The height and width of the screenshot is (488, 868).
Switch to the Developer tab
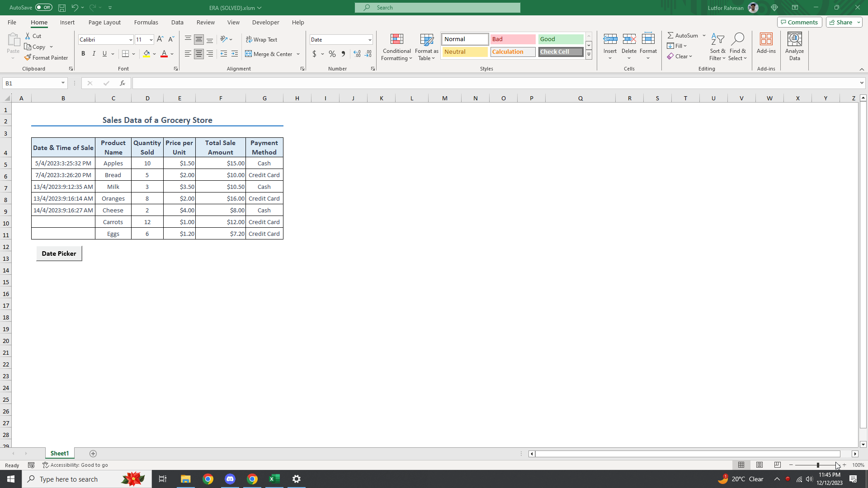coord(265,22)
